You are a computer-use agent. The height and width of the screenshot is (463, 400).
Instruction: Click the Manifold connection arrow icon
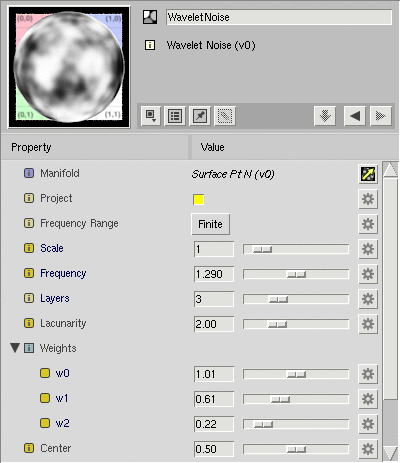point(368,174)
